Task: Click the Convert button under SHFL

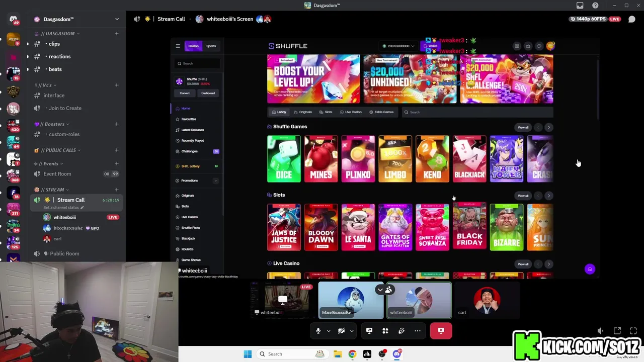Action: [x=185, y=93]
